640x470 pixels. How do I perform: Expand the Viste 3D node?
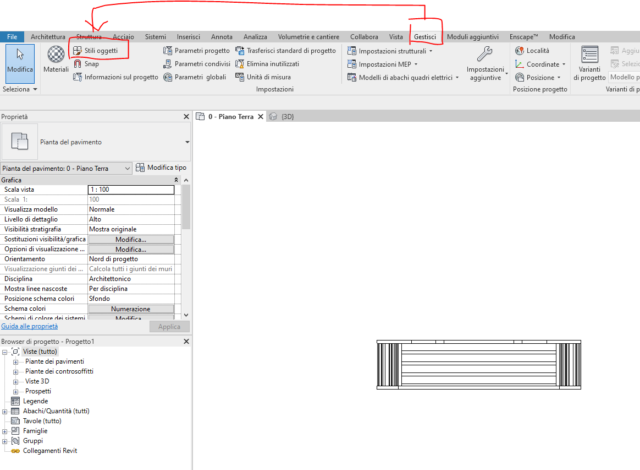pos(16,382)
